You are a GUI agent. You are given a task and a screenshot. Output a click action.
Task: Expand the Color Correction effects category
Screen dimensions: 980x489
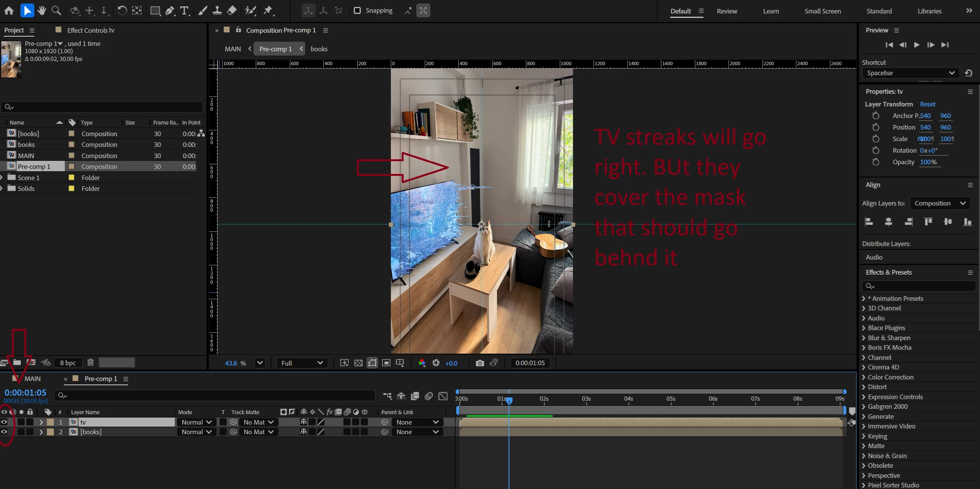(x=863, y=377)
